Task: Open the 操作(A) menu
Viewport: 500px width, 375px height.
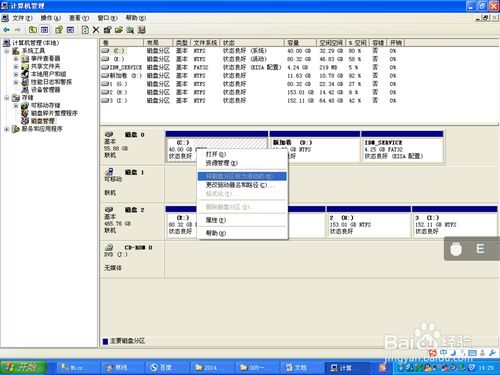Action: point(51,18)
